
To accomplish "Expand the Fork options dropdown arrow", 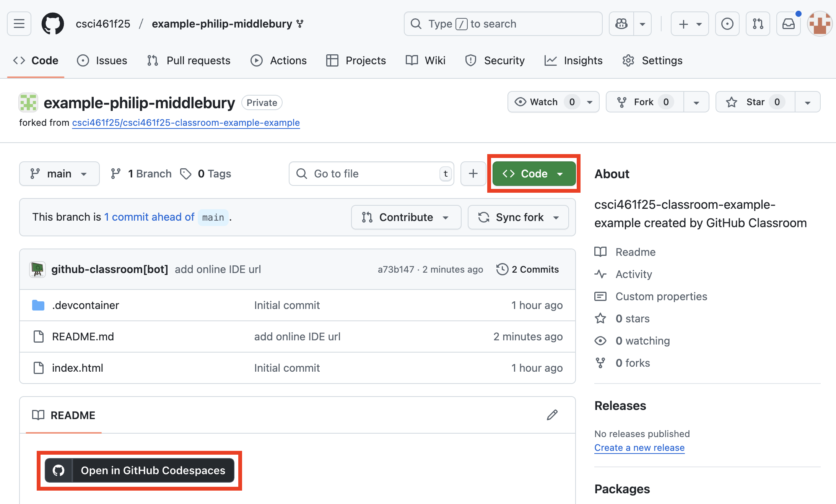I will pyautogui.click(x=696, y=102).
